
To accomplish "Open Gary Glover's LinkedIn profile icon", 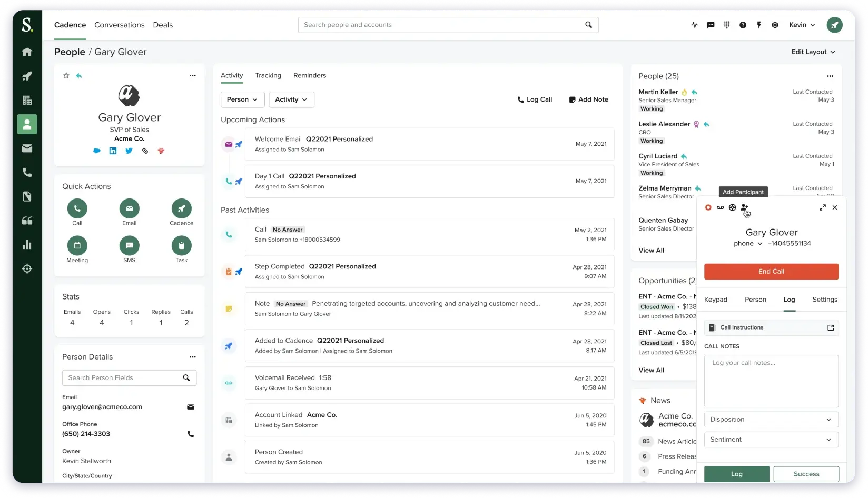I will point(113,151).
